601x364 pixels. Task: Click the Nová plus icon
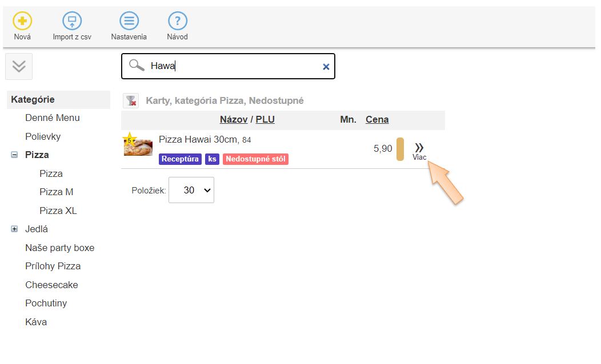click(x=22, y=22)
